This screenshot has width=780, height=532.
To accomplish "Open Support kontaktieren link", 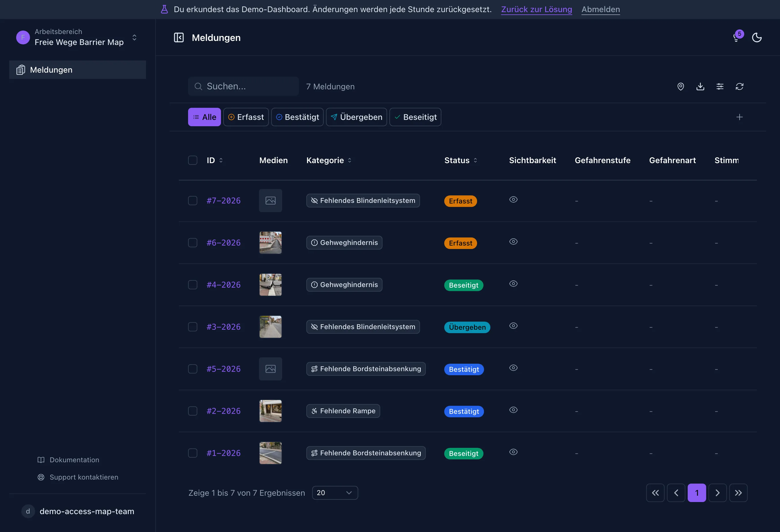I will (78, 477).
